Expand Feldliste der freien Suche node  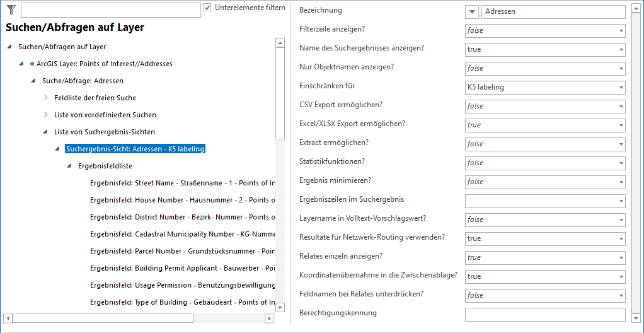point(46,98)
